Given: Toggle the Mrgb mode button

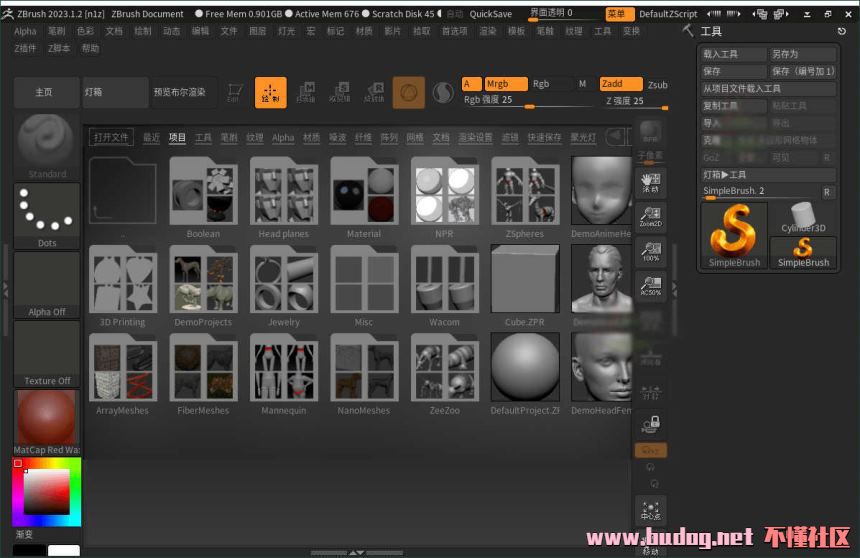Looking at the screenshot, I should (x=505, y=84).
